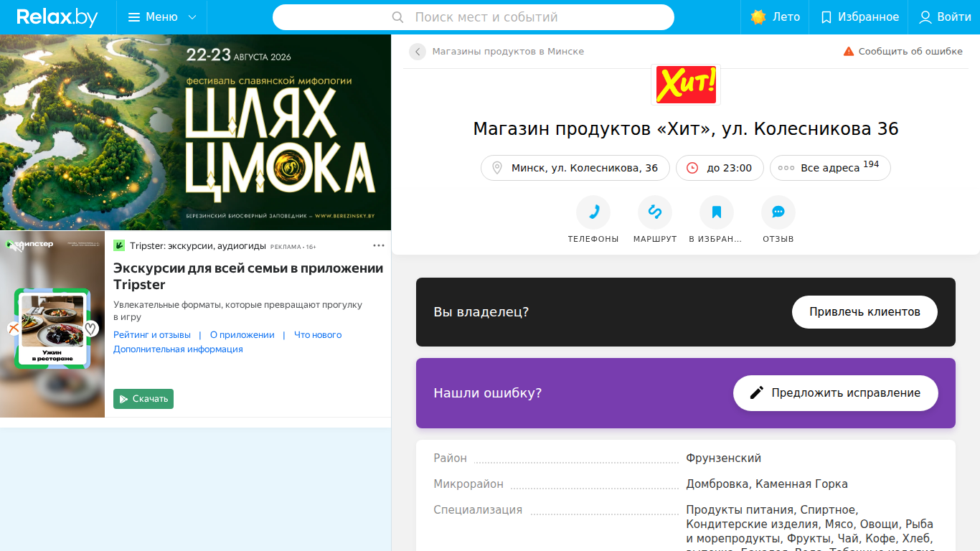The height and width of the screenshot is (551, 980).
Task: Click the Вы владелец? text
Action: click(481, 312)
